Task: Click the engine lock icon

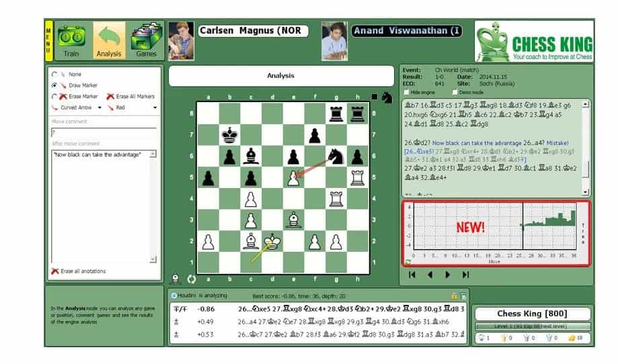Action: [x=455, y=296]
